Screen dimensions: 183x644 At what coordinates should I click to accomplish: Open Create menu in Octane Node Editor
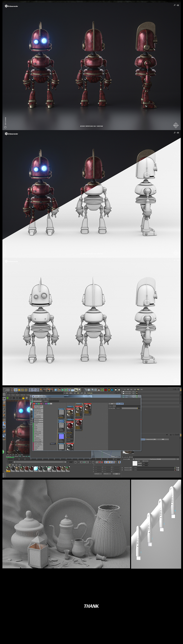click(40, 399)
